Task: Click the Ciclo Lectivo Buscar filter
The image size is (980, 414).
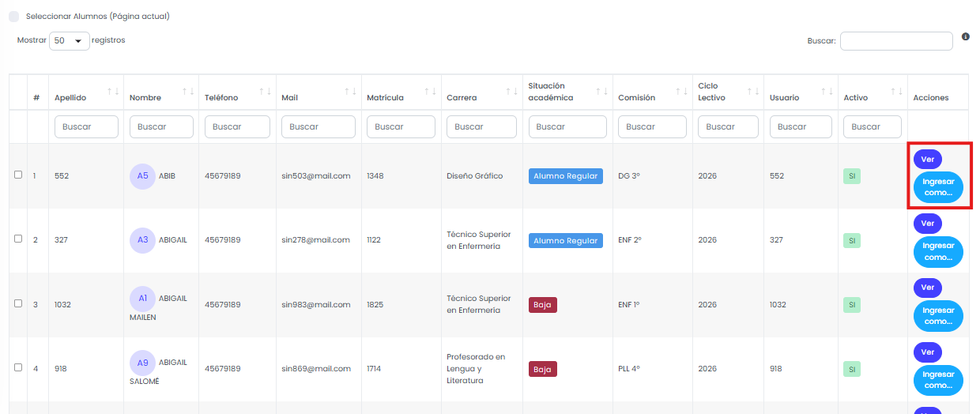Action: pos(728,126)
